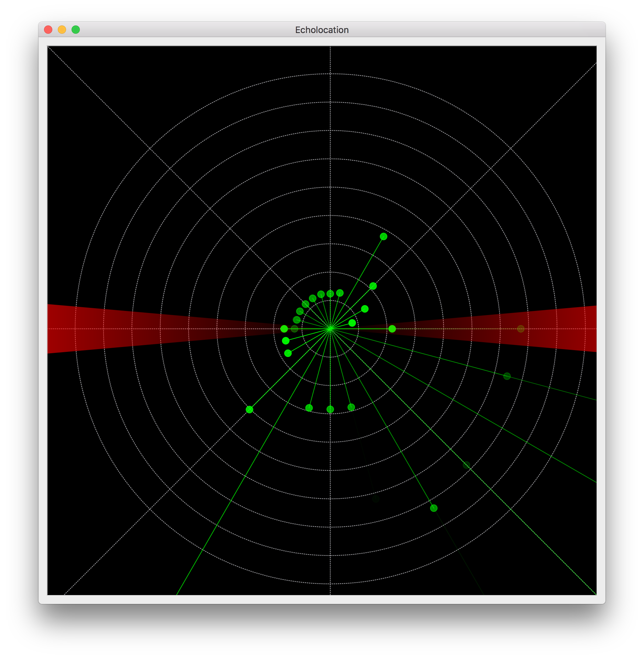644x659 pixels.
Task: Minimize the Echolocation window
Action: [x=62, y=30]
